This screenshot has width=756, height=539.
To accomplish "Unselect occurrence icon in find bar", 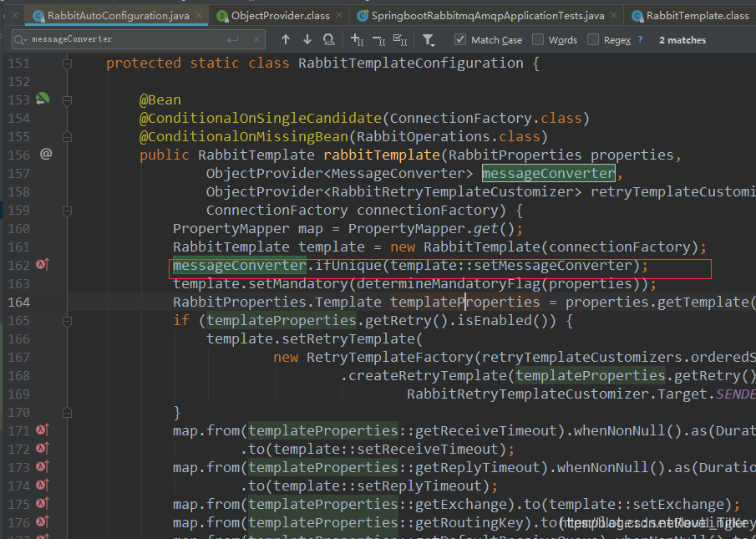I will coord(378,39).
